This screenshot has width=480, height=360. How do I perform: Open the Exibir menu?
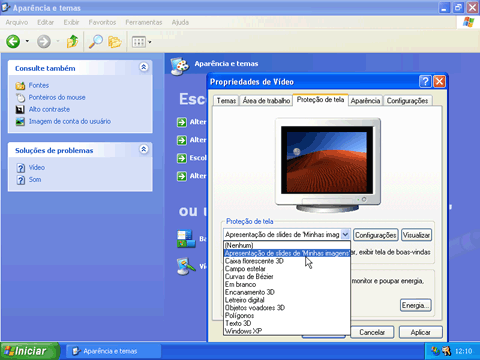(x=71, y=22)
